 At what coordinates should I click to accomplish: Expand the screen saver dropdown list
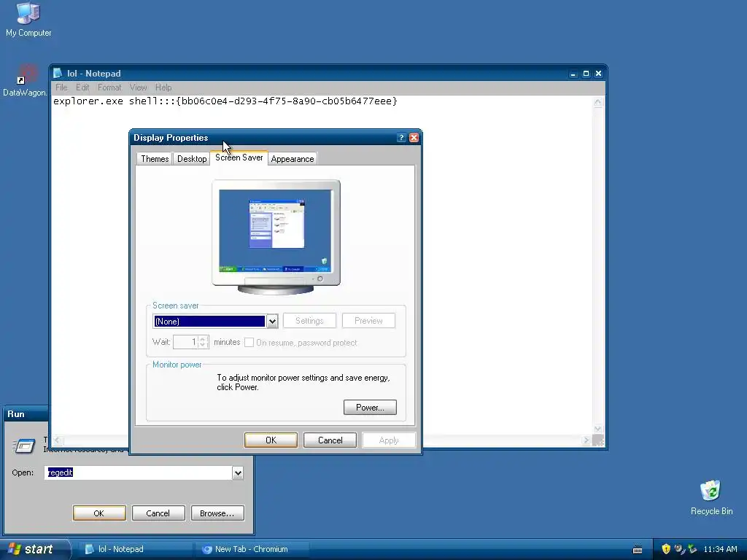pos(272,322)
